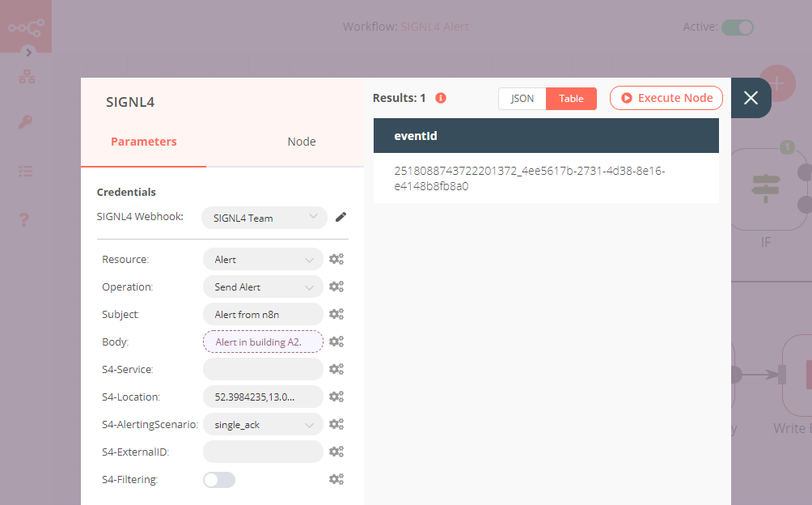The image size is (812, 505).
Task: Open the Workflows sidebar icon
Action: [27, 77]
